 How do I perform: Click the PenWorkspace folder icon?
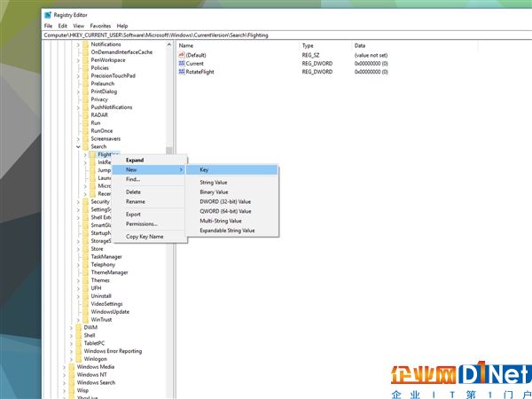pyautogui.click(x=85, y=60)
